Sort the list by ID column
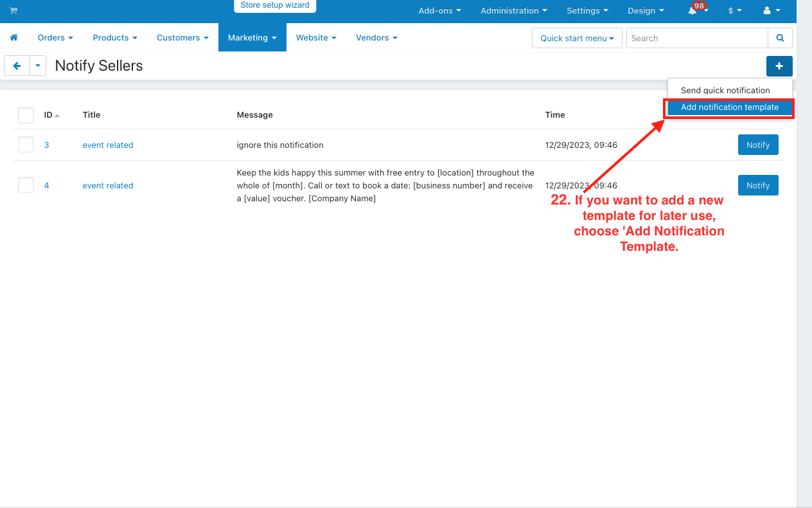 48,115
